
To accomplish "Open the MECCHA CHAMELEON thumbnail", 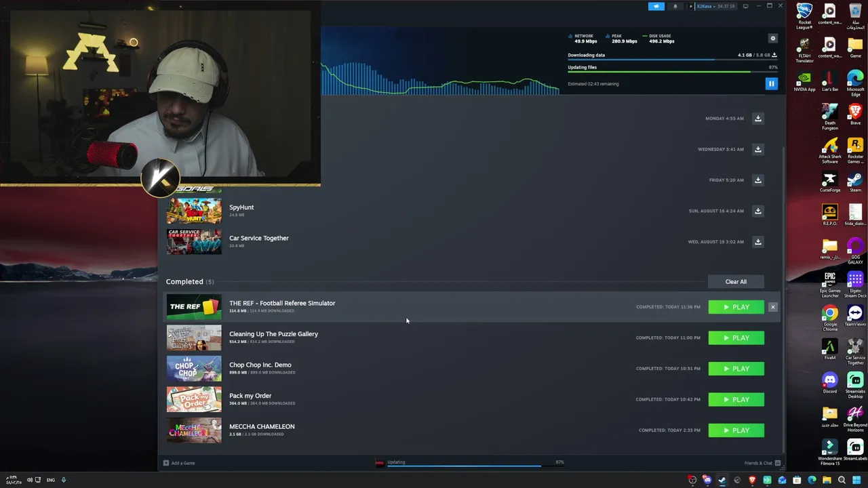I will [x=194, y=430].
